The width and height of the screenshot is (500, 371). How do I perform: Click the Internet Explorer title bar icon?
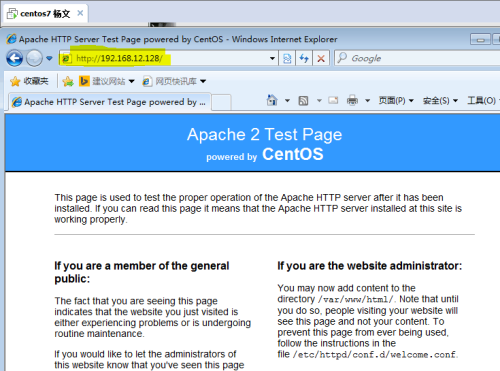point(11,39)
